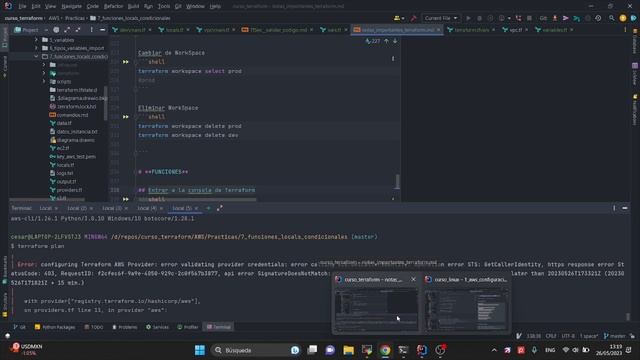This screenshot has width=640, height=360.
Task: Open the Refactor menu
Action: pyautogui.click(x=113, y=6)
